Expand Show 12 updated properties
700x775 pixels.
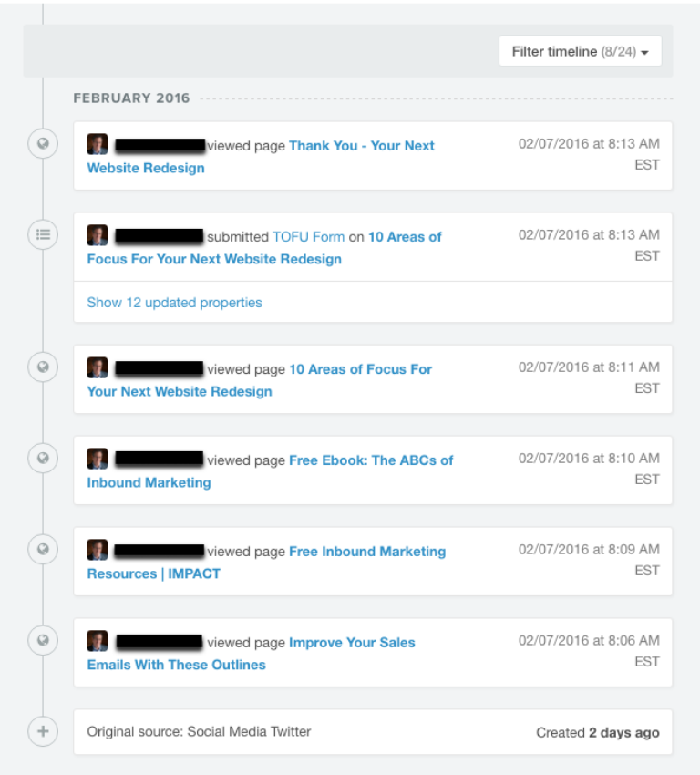pyautogui.click(x=174, y=303)
